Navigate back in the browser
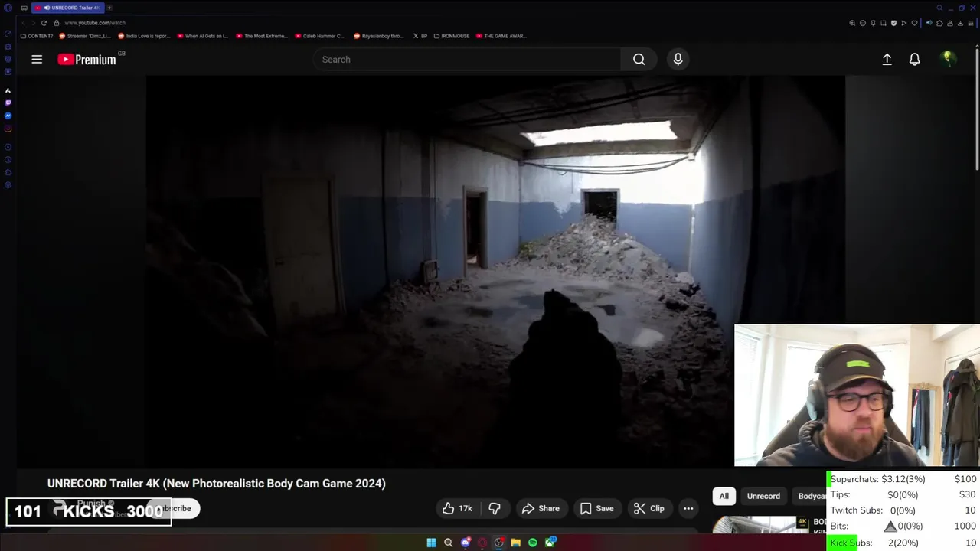 pos(23,23)
